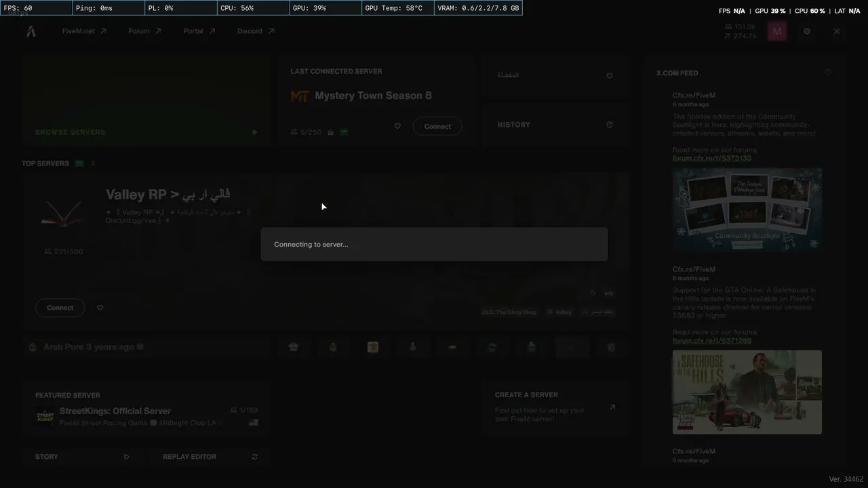Click the vrp tag on Valley RP

[608, 293]
